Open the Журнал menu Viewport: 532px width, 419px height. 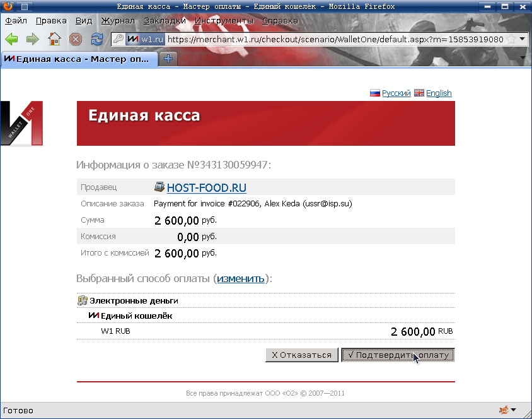[x=118, y=21]
